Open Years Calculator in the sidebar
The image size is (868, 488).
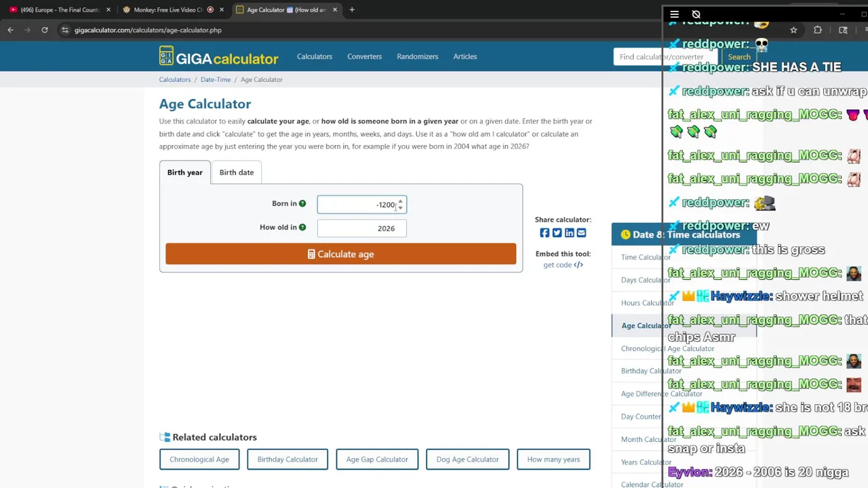tap(646, 462)
